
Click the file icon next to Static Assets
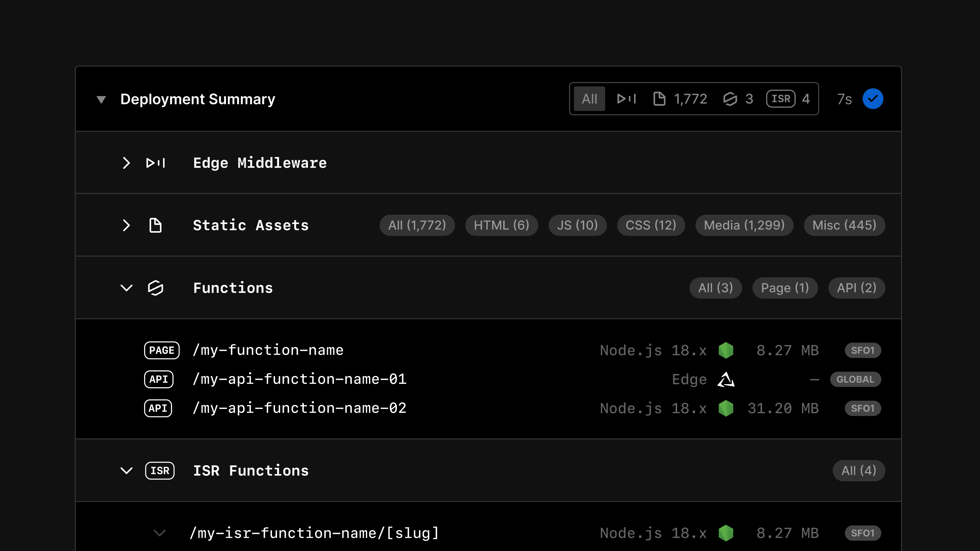pos(155,225)
